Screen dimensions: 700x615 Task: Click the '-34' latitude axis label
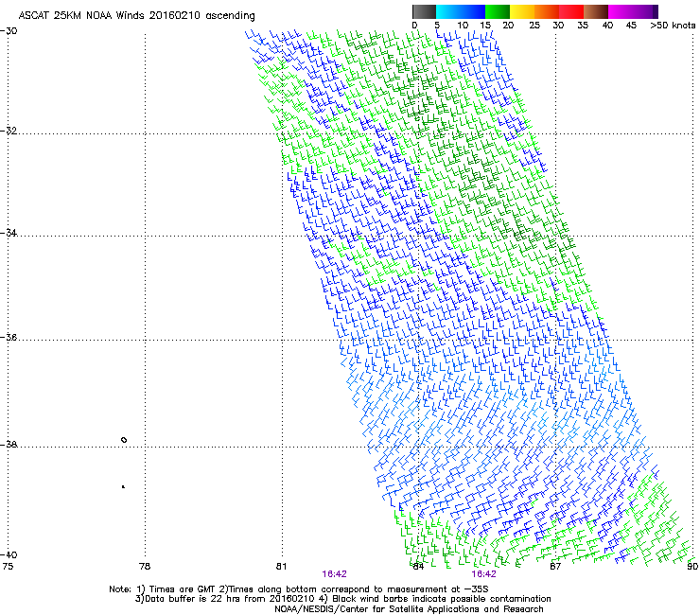point(9,233)
